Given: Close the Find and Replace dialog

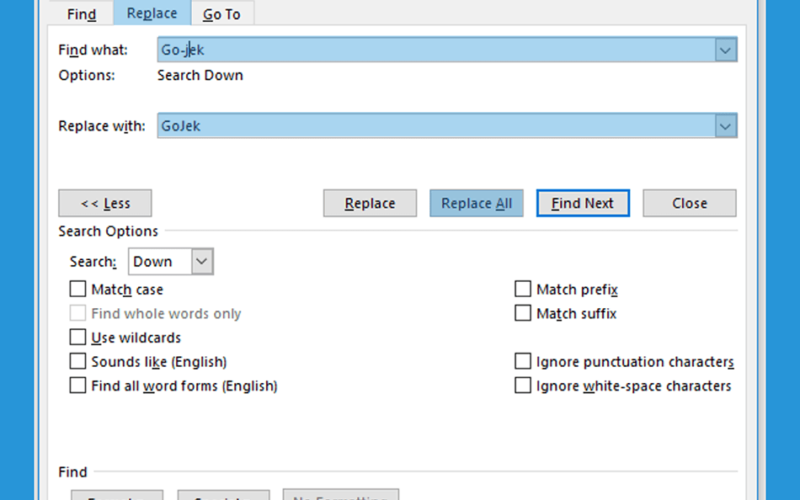Looking at the screenshot, I should click(689, 203).
